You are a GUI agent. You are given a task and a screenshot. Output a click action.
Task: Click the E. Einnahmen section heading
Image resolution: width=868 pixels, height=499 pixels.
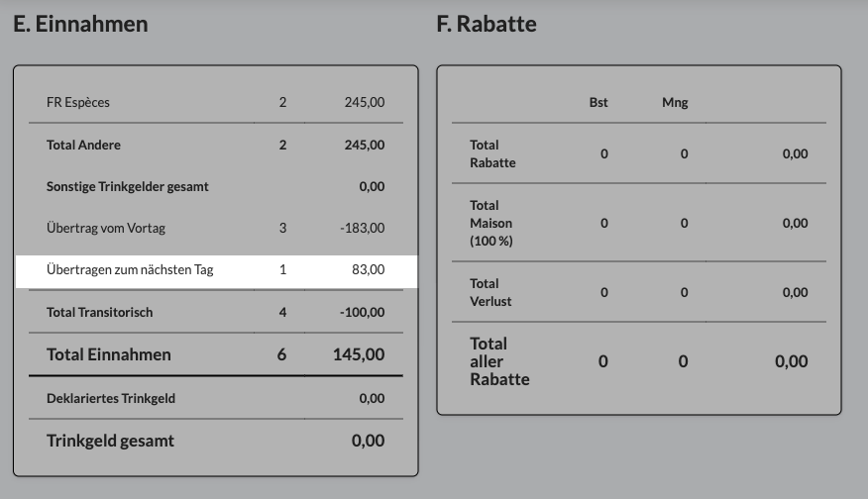81,25
